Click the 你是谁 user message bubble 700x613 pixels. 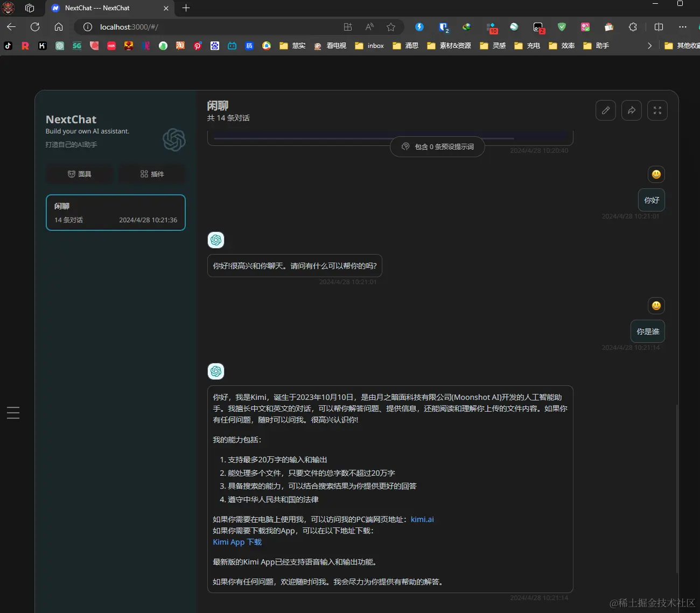point(648,332)
